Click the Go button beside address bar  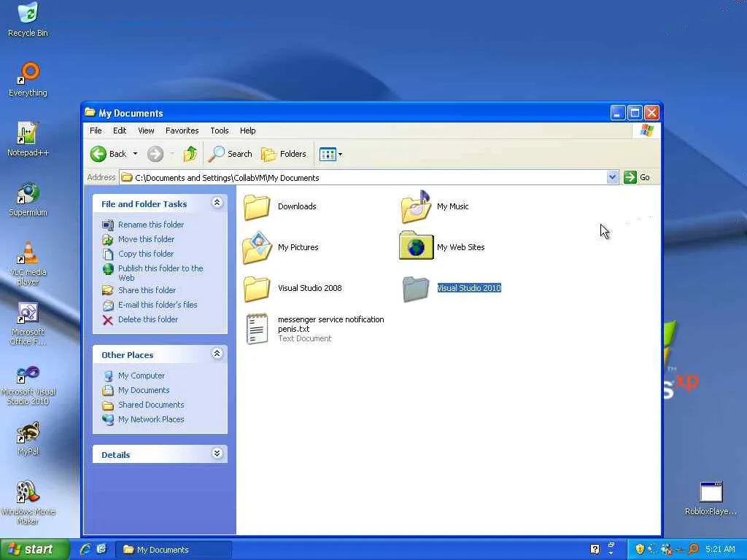pyautogui.click(x=637, y=177)
